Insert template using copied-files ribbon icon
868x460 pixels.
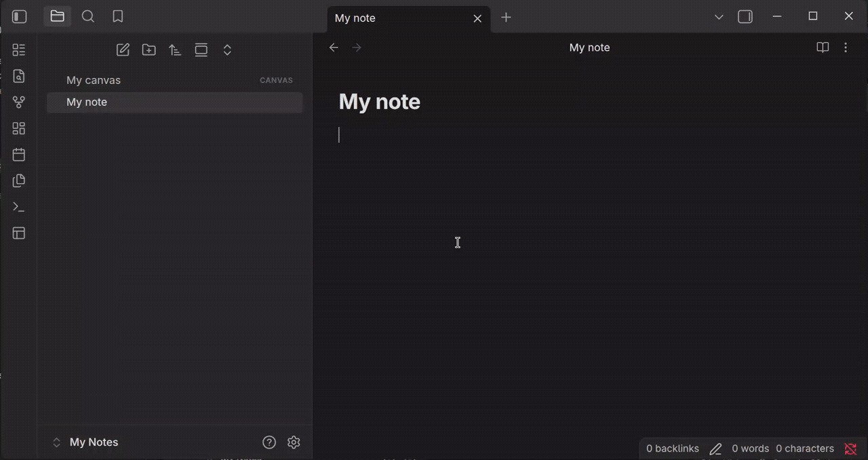click(19, 180)
